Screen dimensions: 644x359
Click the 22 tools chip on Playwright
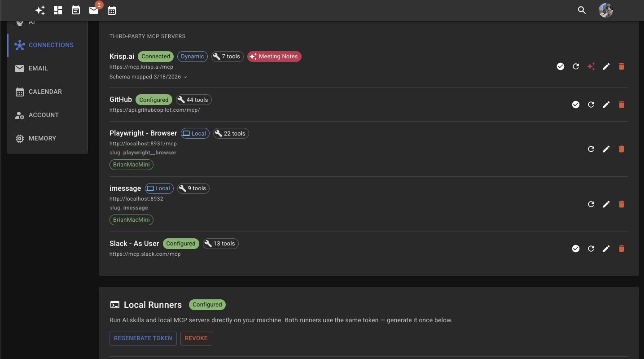(x=231, y=133)
